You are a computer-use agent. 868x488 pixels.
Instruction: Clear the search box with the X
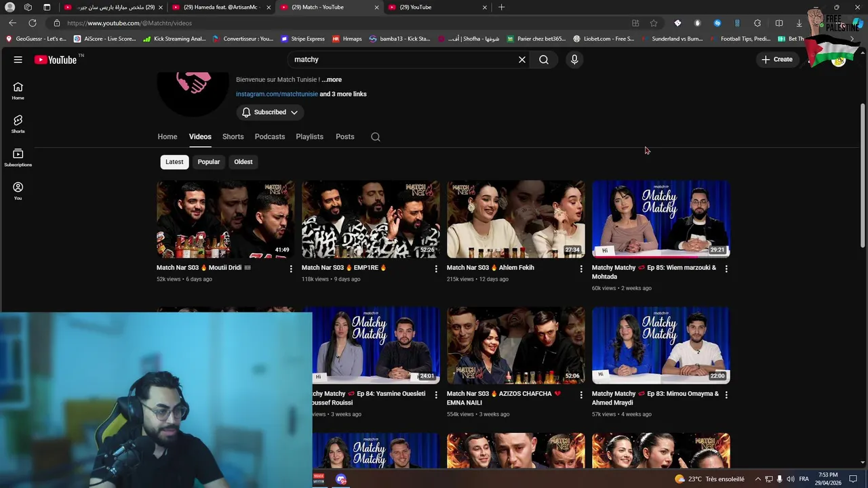pos(522,60)
